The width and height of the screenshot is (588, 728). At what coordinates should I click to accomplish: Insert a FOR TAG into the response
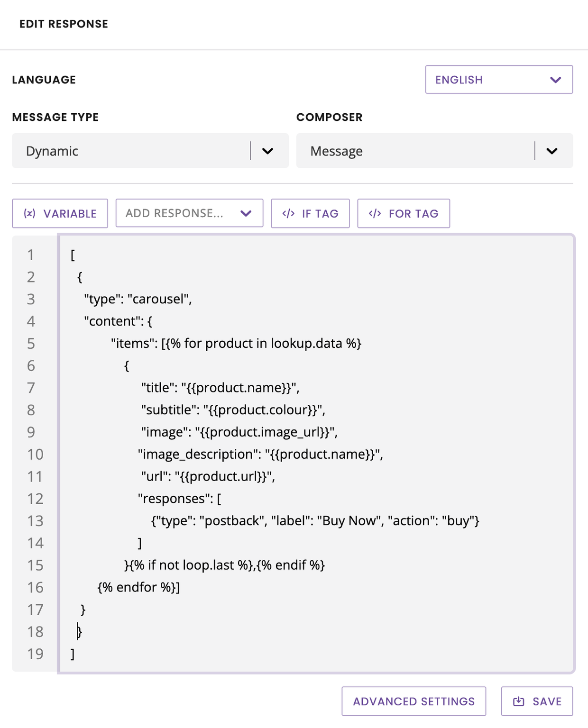pos(404,213)
